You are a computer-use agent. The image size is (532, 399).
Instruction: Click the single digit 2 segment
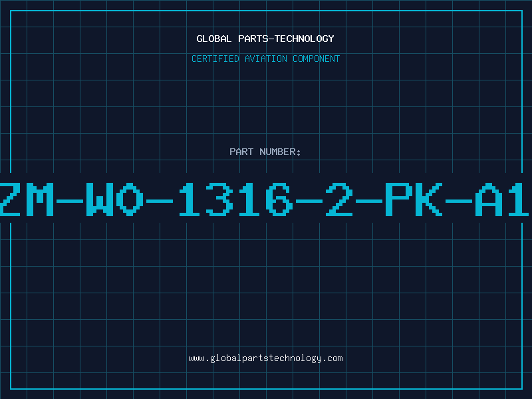tap(340, 199)
